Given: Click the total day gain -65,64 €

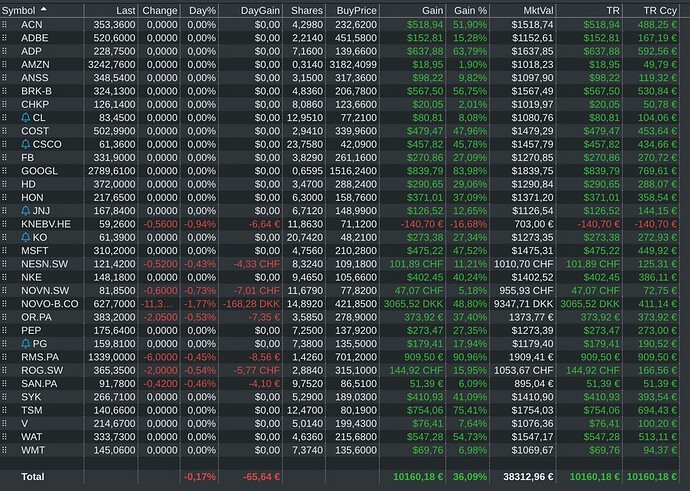Looking at the screenshot, I should coord(261,477).
